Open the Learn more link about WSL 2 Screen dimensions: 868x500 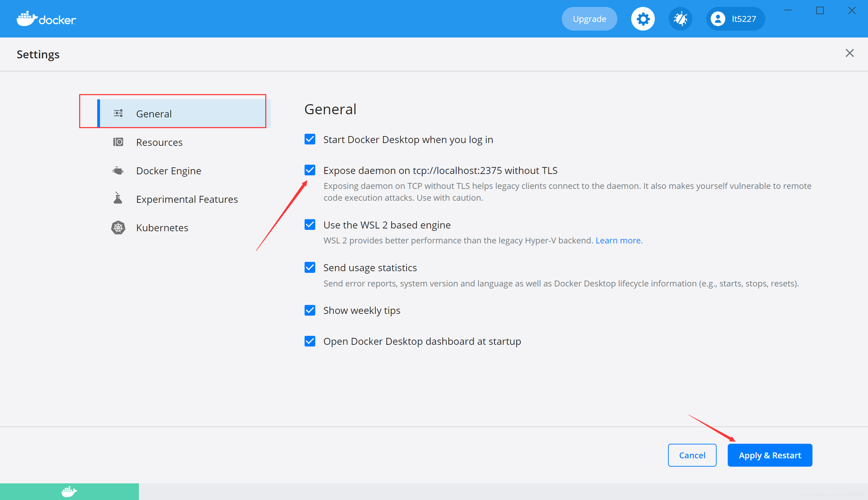point(618,240)
